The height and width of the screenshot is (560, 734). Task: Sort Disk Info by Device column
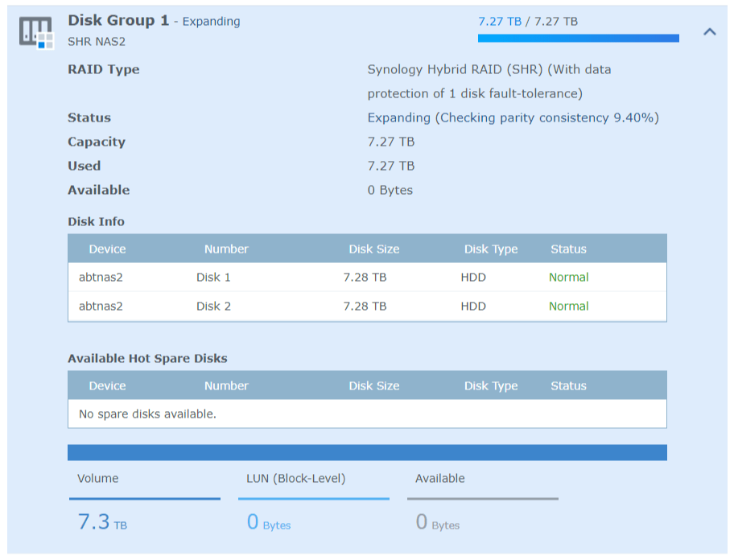click(107, 249)
